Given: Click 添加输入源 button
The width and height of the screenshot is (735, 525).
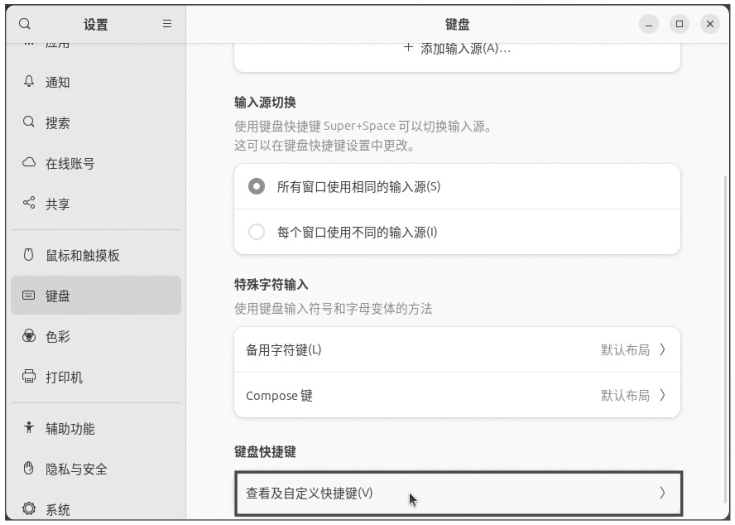Looking at the screenshot, I should 457,49.
